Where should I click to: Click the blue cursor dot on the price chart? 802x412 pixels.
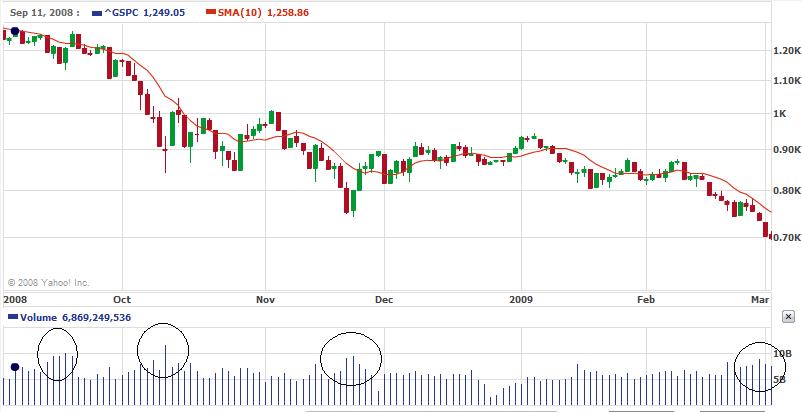point(15,32)
